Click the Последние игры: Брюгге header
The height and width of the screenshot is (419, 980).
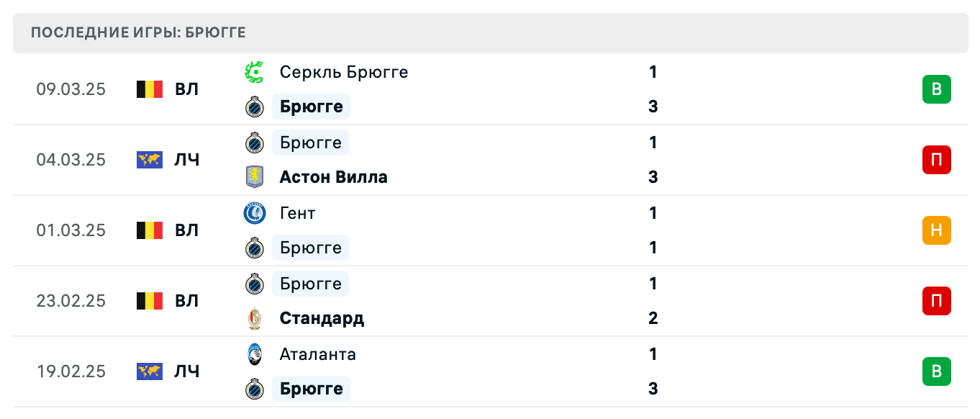click(x=139, y=32)
